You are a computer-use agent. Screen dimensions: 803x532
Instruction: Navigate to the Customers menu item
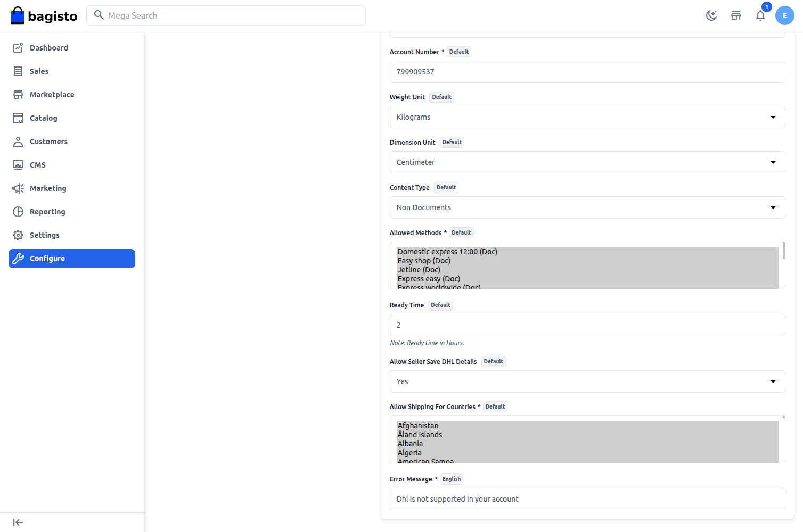48,141
